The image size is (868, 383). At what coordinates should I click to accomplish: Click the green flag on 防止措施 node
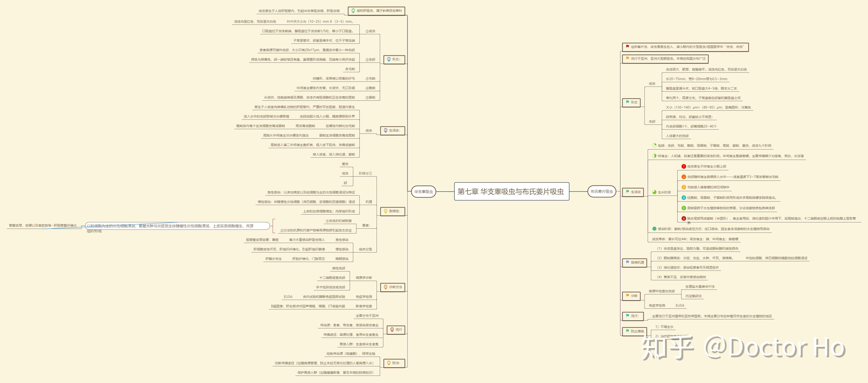(628, 331)
